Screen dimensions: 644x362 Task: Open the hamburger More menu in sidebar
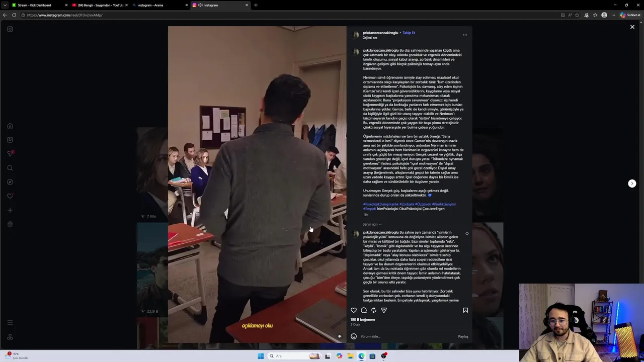[10, 323]
